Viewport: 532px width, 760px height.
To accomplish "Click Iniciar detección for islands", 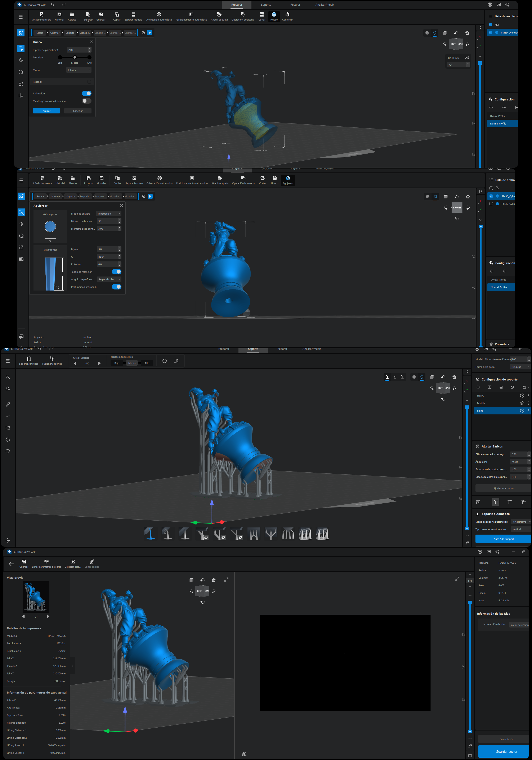I will click(519, 625).
